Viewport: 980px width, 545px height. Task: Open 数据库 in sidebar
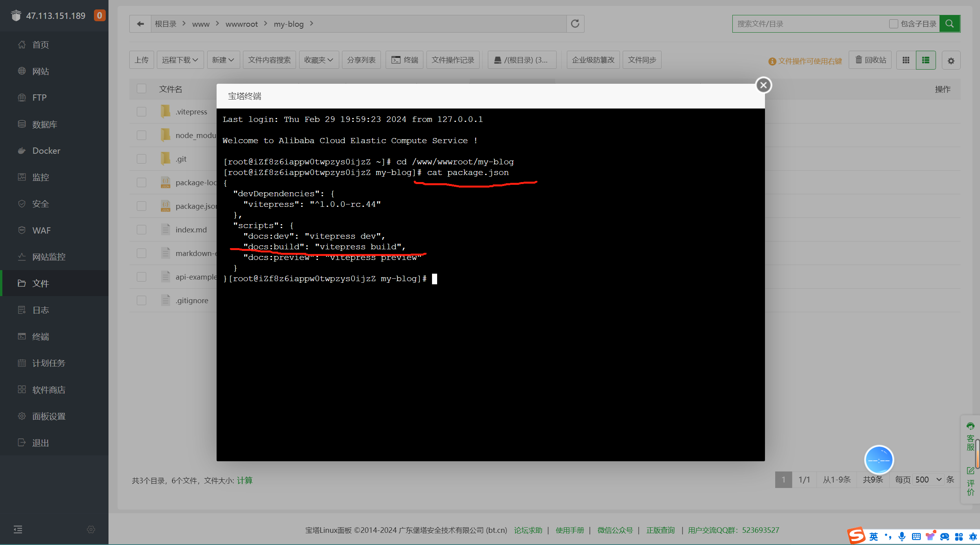pos(54,124)
